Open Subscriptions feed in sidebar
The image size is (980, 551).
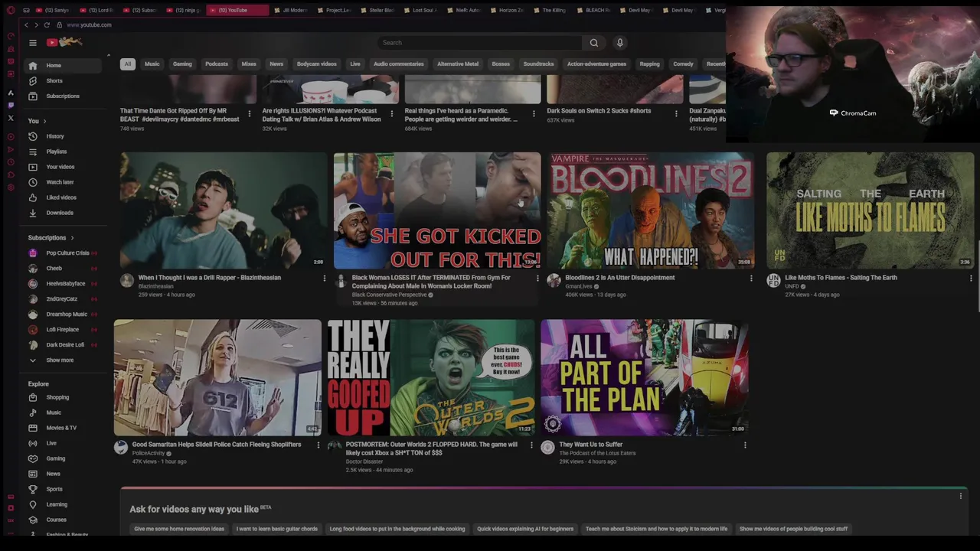point(62,96)
